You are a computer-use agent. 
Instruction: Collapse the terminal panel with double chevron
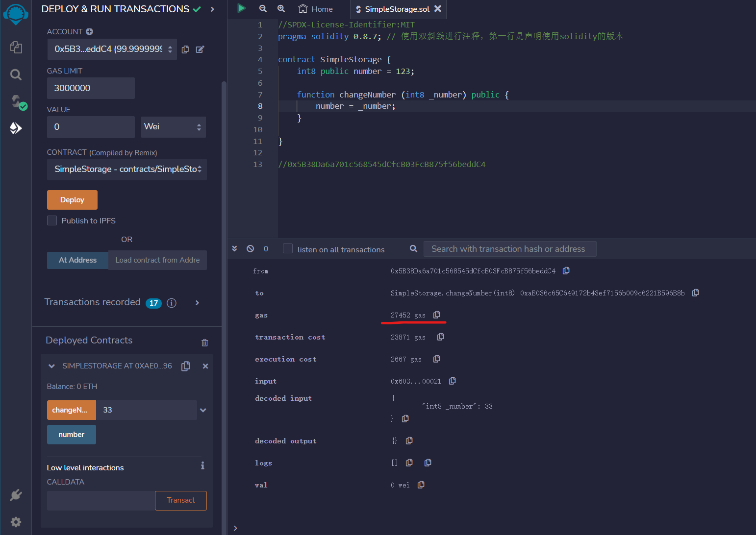[x=234, y=248]
